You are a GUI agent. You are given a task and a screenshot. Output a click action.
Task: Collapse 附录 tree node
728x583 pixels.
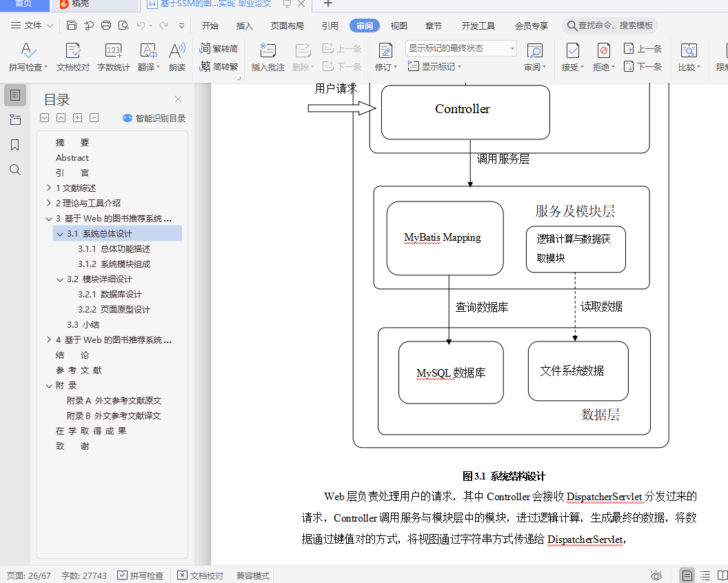click(49, 386)
